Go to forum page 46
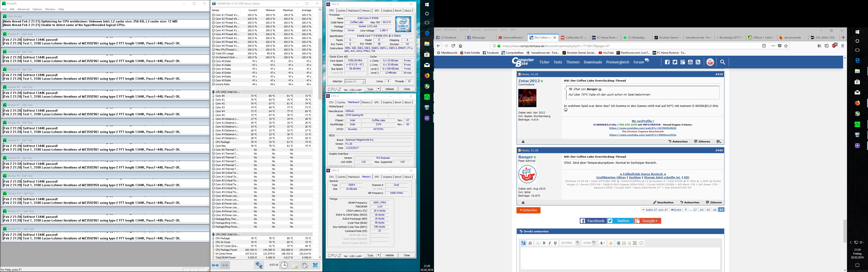 tap(714, 210)
